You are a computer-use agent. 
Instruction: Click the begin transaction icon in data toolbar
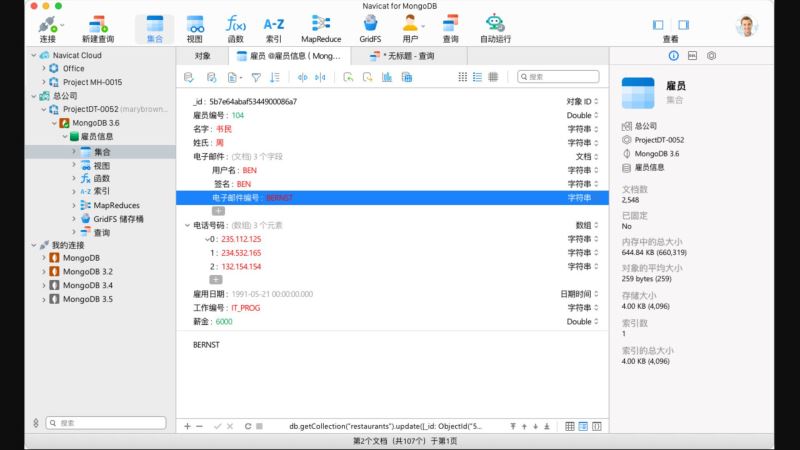tap(189, 77)
